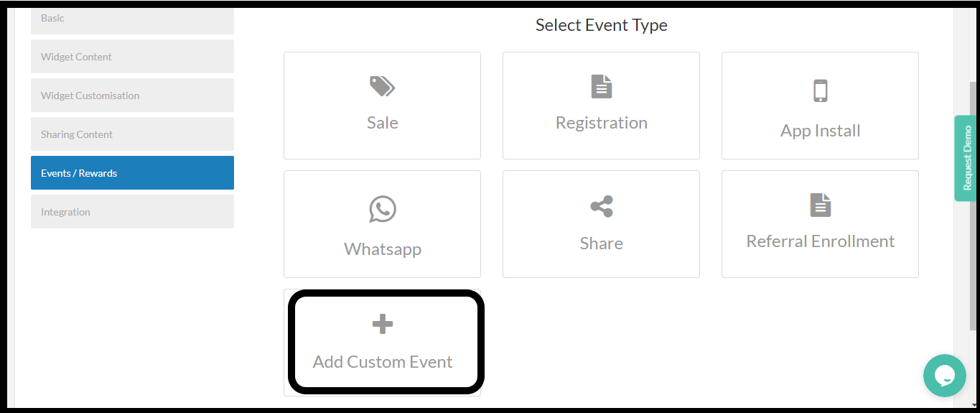Click the "App Install" text label
Image resolution: width=980 pixels, height=413 pixels.
tap(820, 131)
